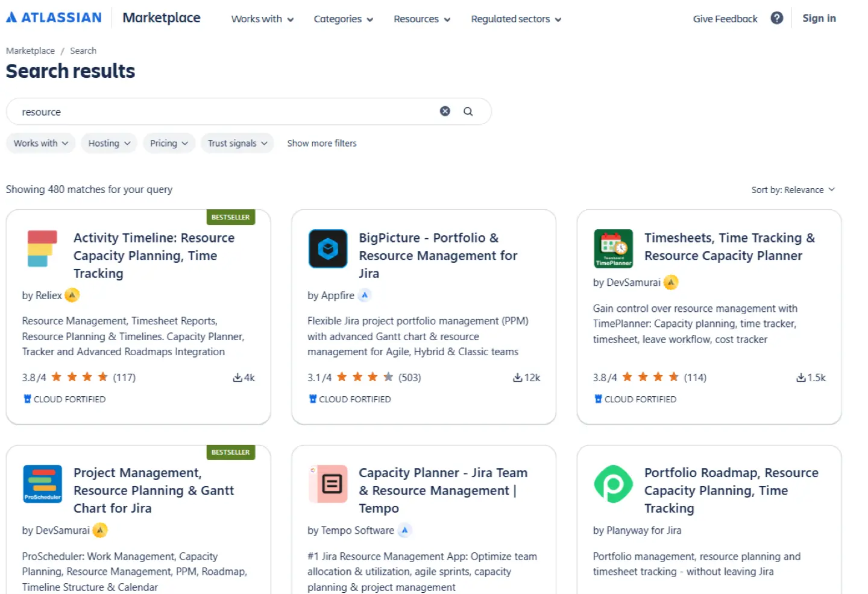Open the ProScheduler app logo
The height and width of the screenshot is (594, 868).
[x=42, y=484]
